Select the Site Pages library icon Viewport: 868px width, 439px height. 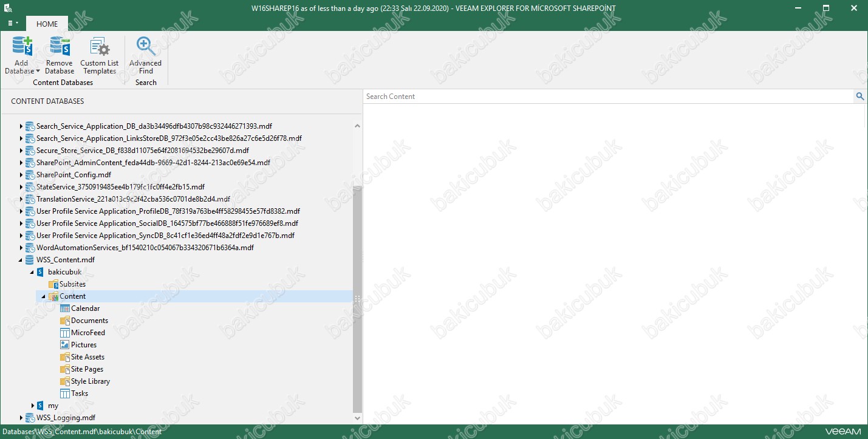65,369
